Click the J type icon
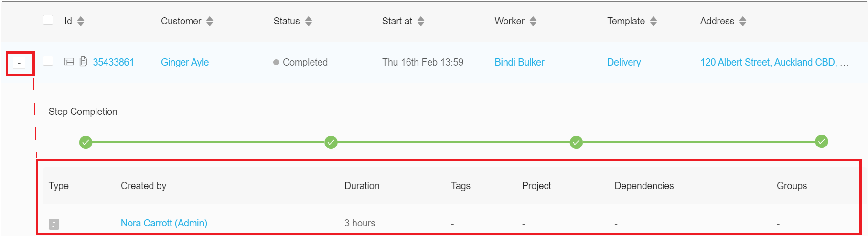This screenshot has width=868, height=236. point(54,224)
